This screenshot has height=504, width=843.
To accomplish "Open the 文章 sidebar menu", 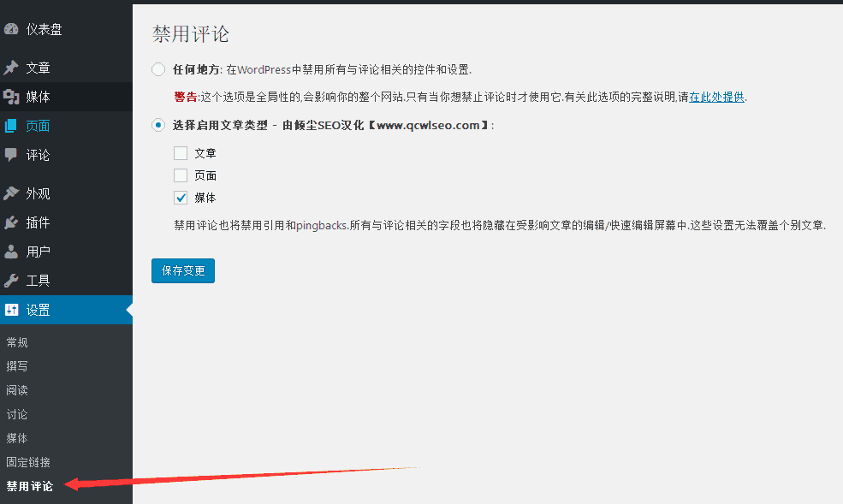I will click(66, 68).
